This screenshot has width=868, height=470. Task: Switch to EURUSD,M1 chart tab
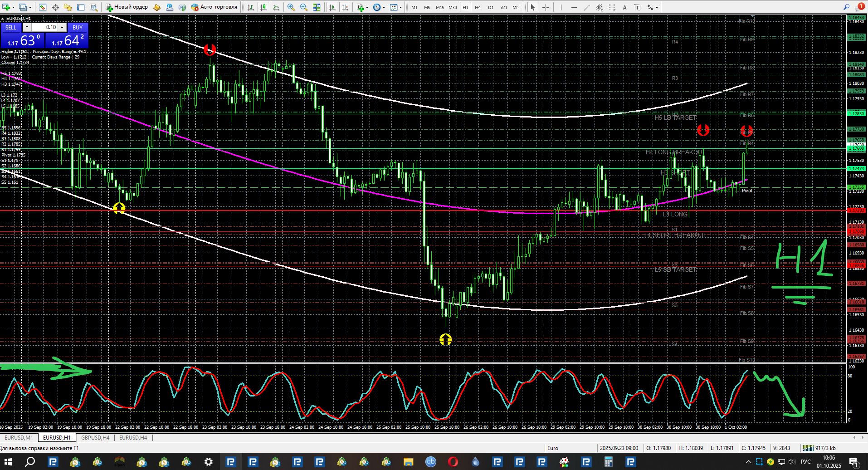[x=19, y=438]
